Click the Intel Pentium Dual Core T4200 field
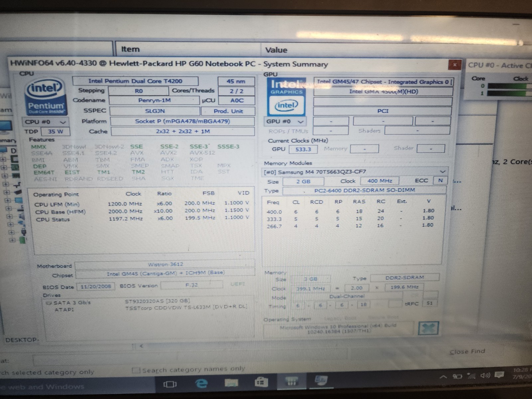 point(135,81)
